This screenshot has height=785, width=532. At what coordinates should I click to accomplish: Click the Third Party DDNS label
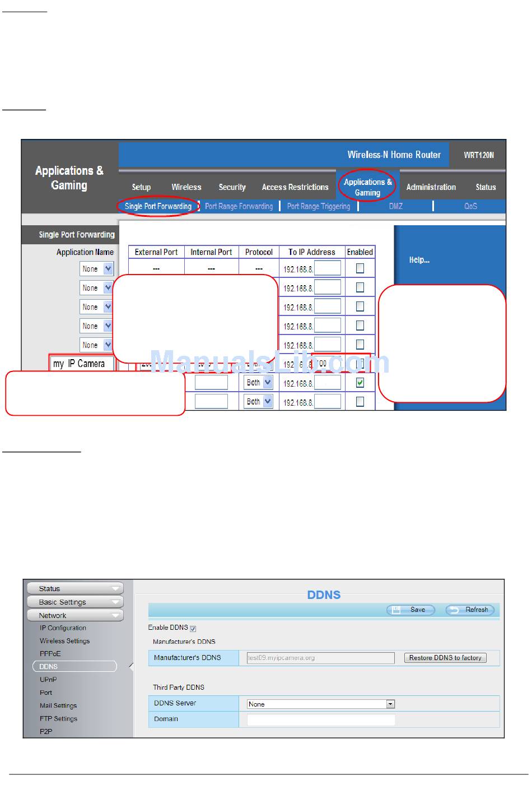(179, 688)
